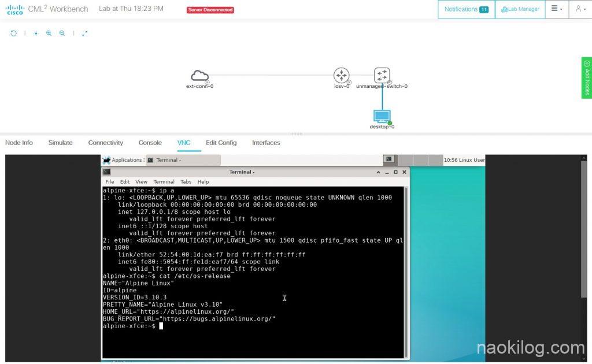Screen dimensions: 592x364
Task: Switch to the Simulate tab
Action: point(60,143)
